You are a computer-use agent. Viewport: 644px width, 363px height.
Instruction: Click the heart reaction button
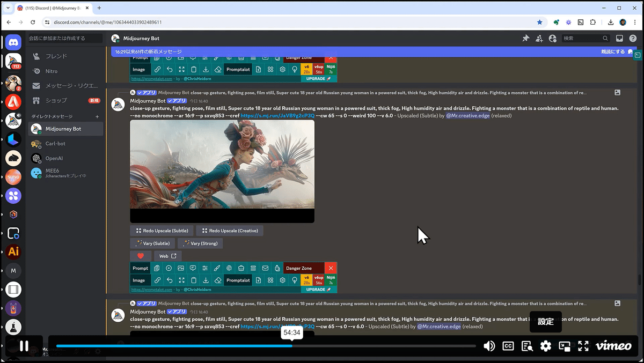(x=141, y=256)
